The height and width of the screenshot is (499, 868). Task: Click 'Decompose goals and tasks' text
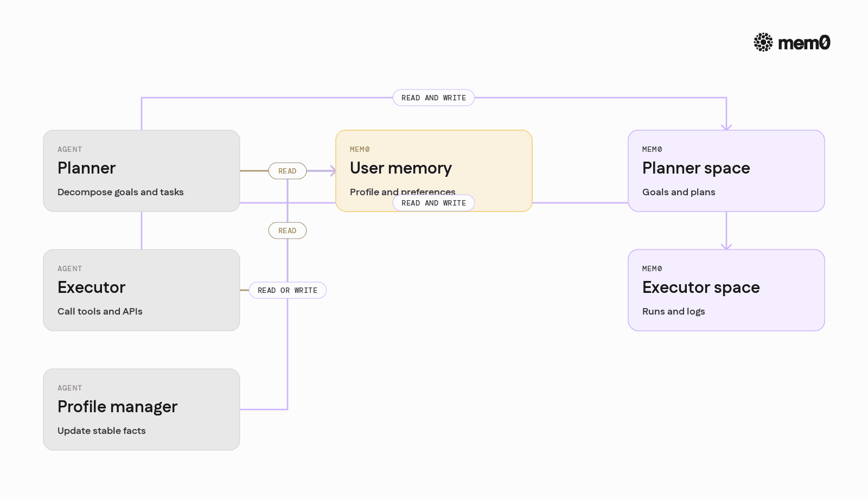[x=120, y=192]
